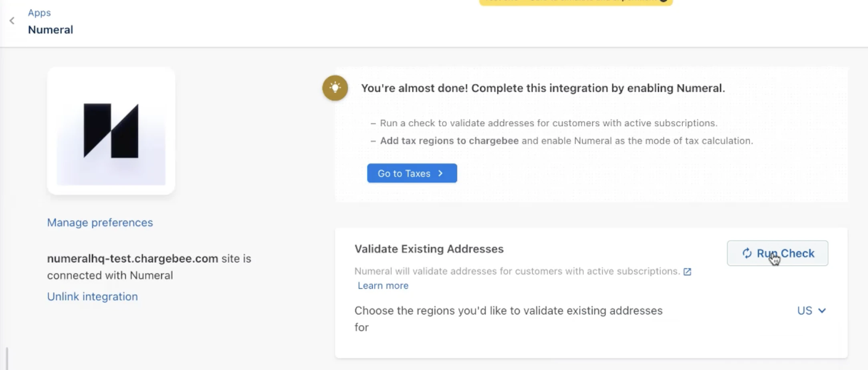Open the Learn more link
Viewport: 868px width, 370px height.
(383, 286)
